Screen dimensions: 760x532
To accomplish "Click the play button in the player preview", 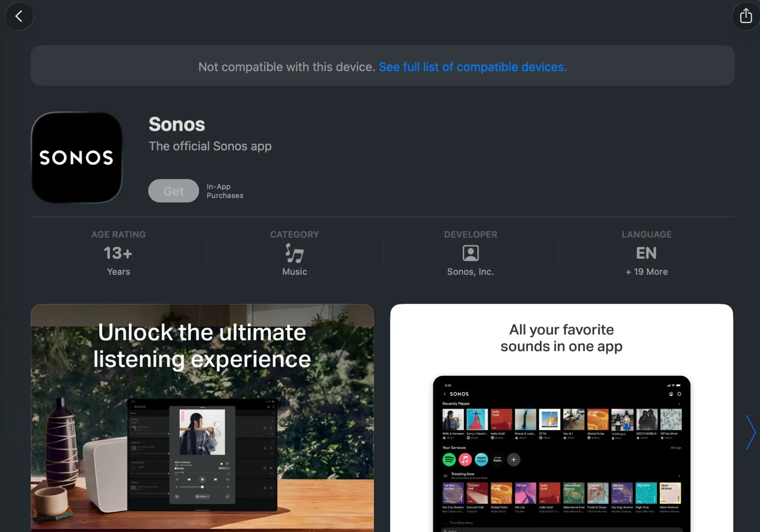I will click(202, 479).
